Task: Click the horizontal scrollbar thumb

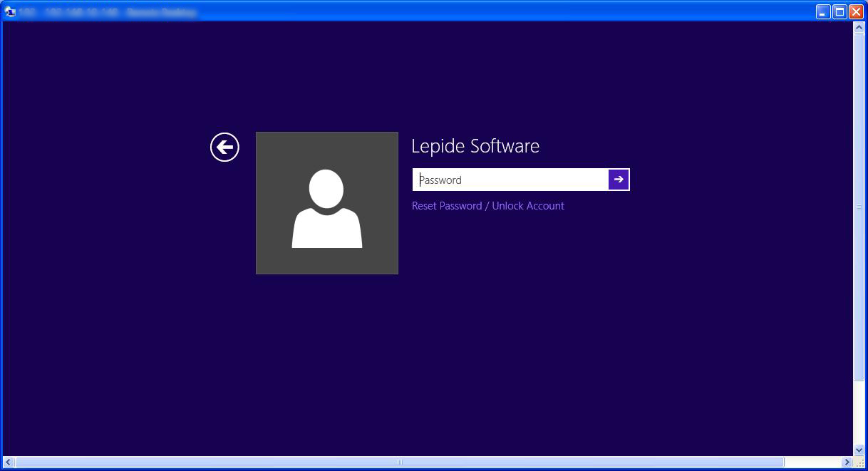Action: coord(399,462)
